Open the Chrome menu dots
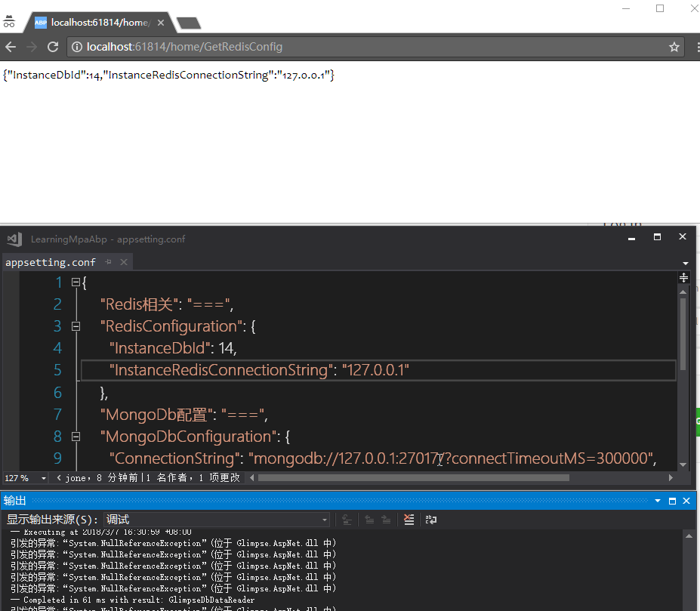The image size is (700, 611). tap(698, 47)
